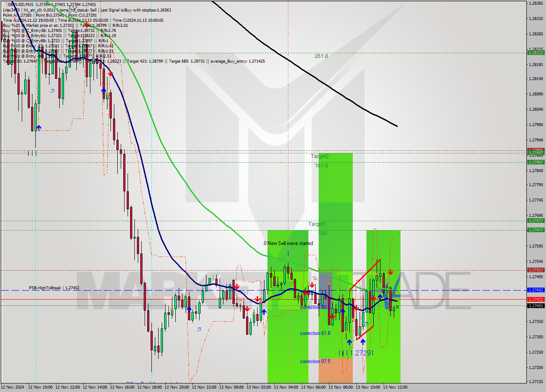Click the '0 New Sell wave started' label
546x392 pixels.
288,243
